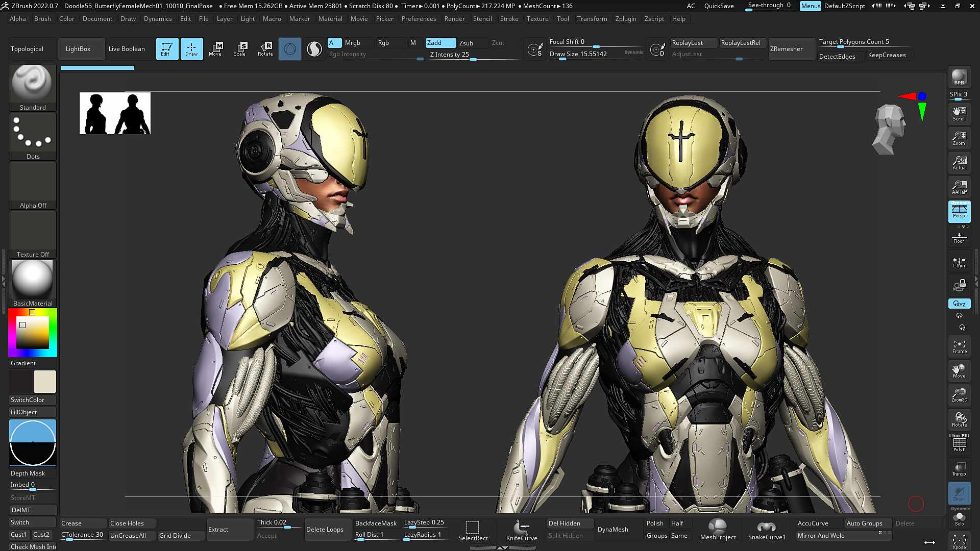Open the Zplugin menu

625,19
